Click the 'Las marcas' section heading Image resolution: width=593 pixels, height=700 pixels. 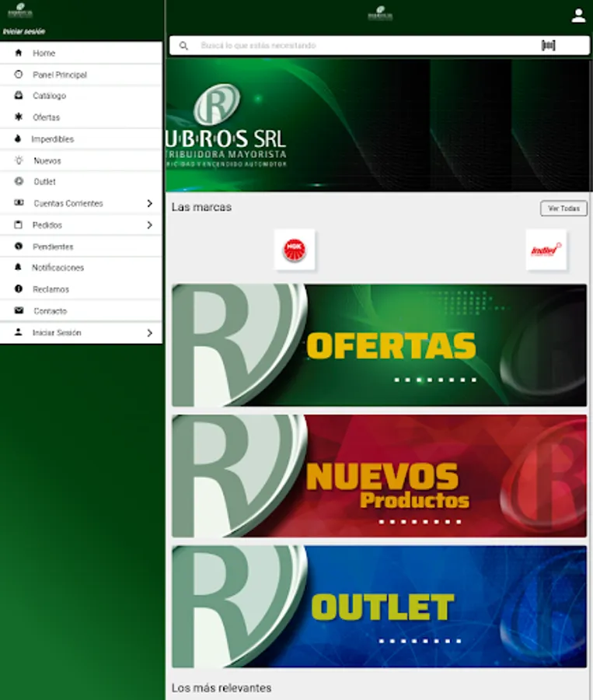click(x=202, y=207)
